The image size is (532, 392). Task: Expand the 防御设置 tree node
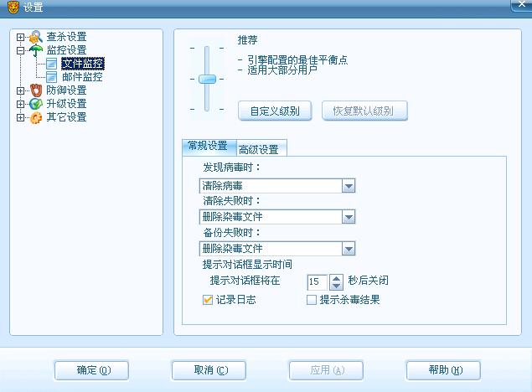20,90
